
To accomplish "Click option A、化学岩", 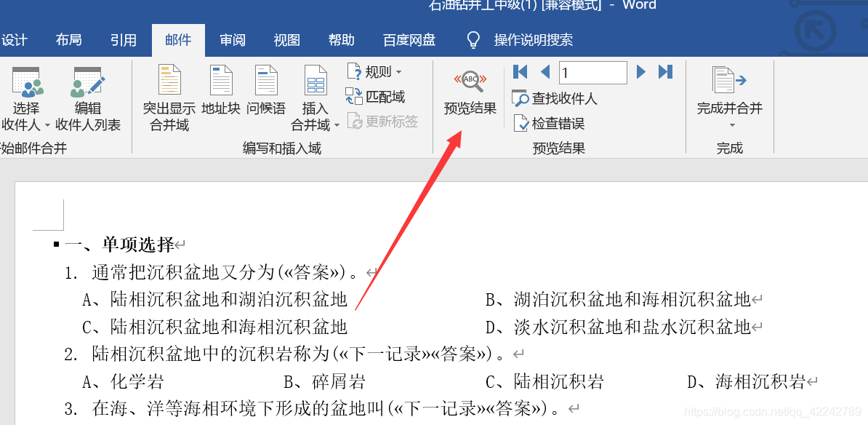I will 123,382.
